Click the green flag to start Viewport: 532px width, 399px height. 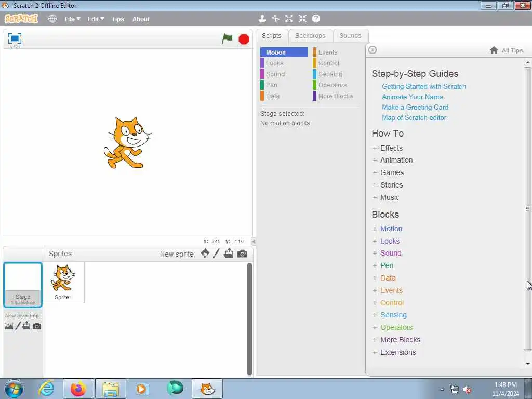227,38
